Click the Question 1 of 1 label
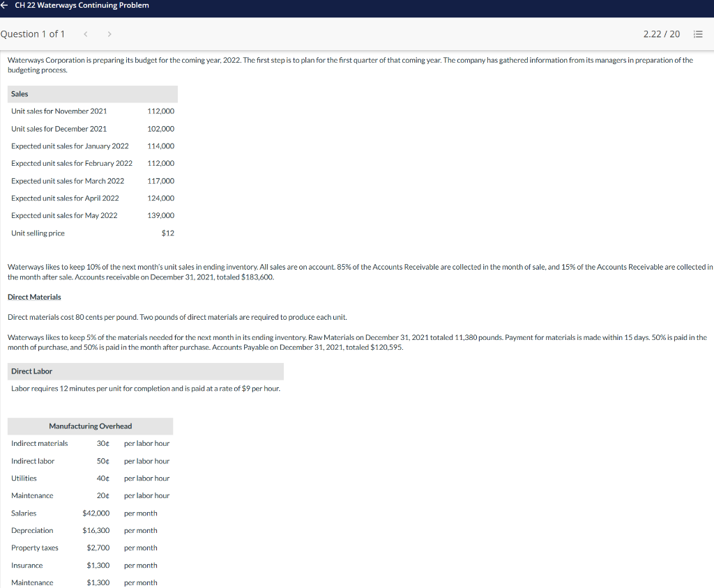714x588 pixels. point(32,34)
